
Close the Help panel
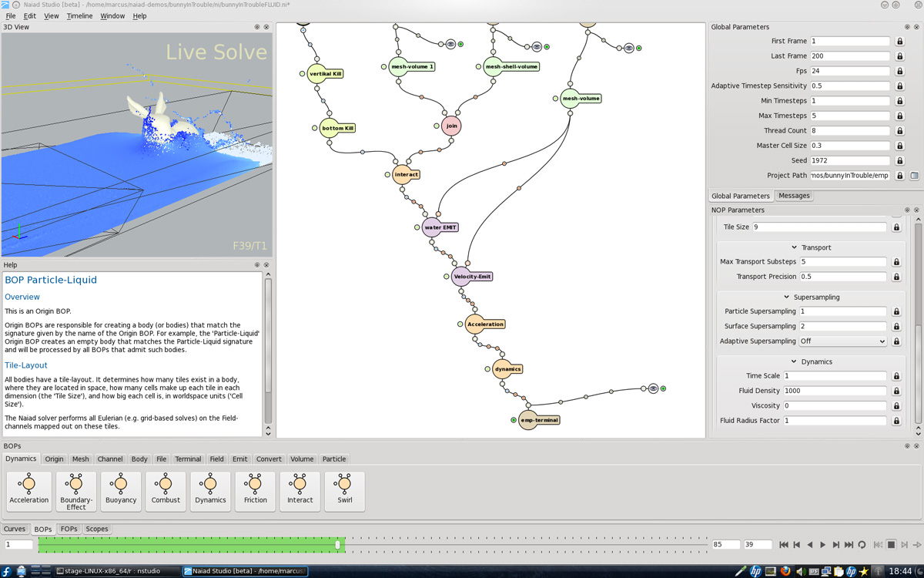tap(266, 265)
